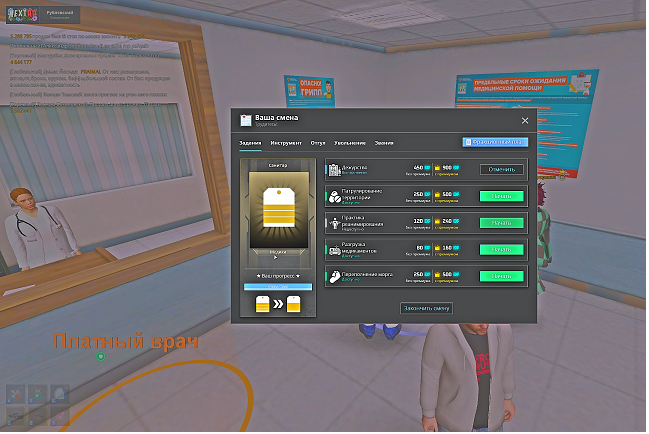The height and width of the screenshot is (434, 649).
Task: End shift with Закончить смену button
Action: (428, 309)
